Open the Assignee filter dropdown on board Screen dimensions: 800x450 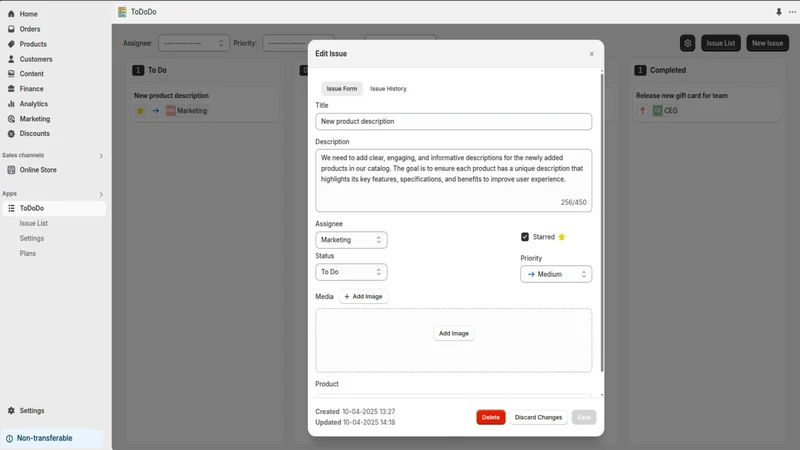[194, 43]
